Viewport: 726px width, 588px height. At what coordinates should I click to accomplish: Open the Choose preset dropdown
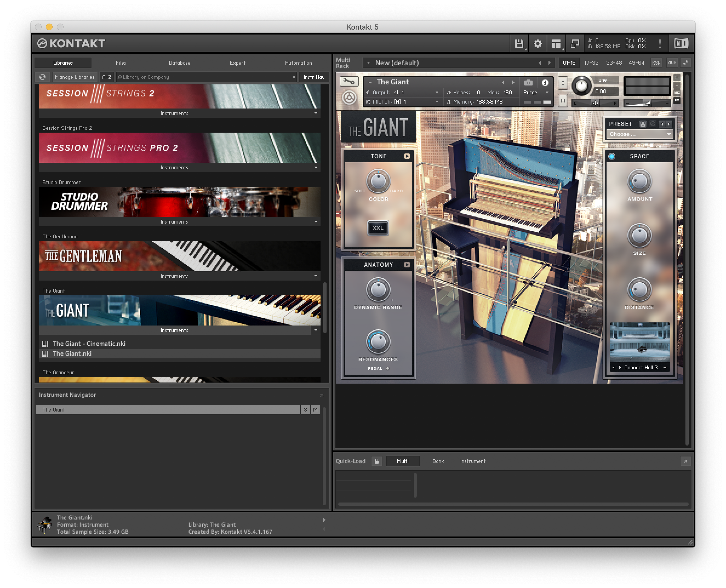pyautogui.click(x=639, y=134)
